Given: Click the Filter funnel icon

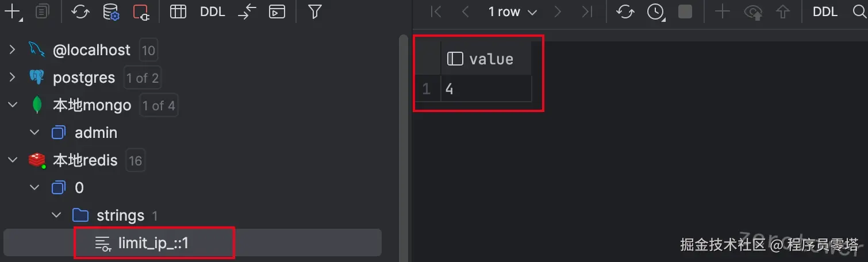Looking at the screenshot, I should (x=314, y=11).
